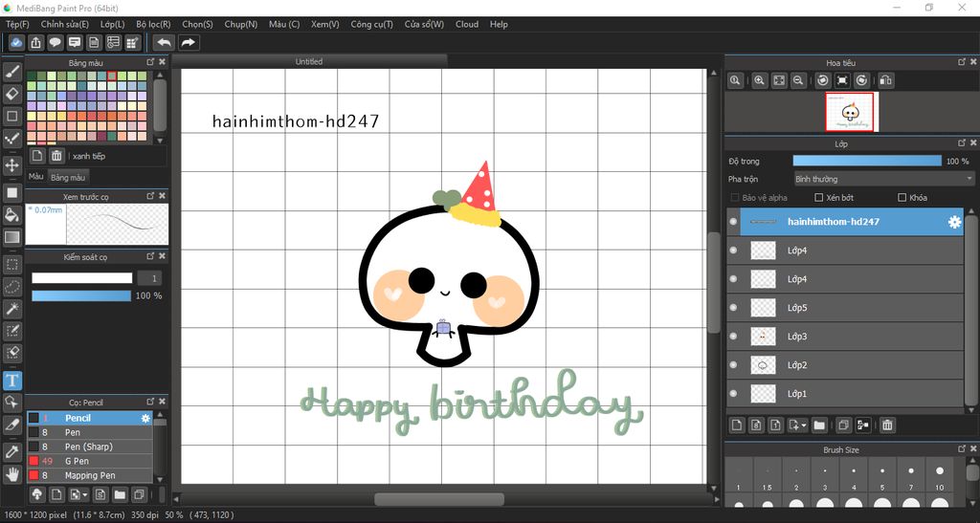
Task: Click the Redo arrow
Action: point(188,42)
